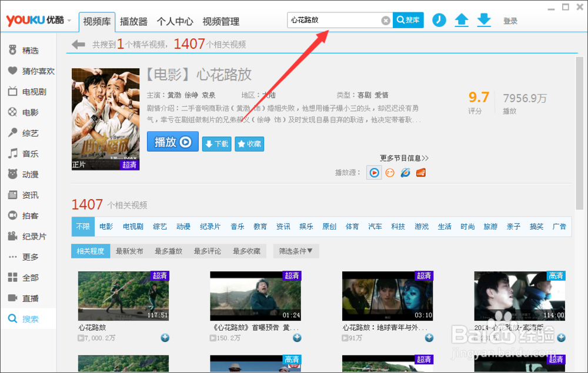
Task: Click the blue 播放 button
Action: pos(172,142)
